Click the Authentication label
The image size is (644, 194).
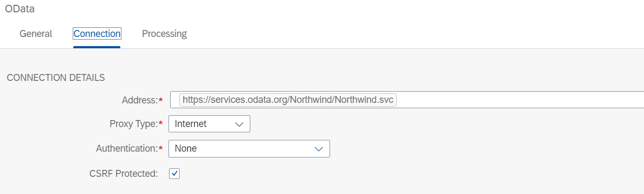(x=127, y=148)
